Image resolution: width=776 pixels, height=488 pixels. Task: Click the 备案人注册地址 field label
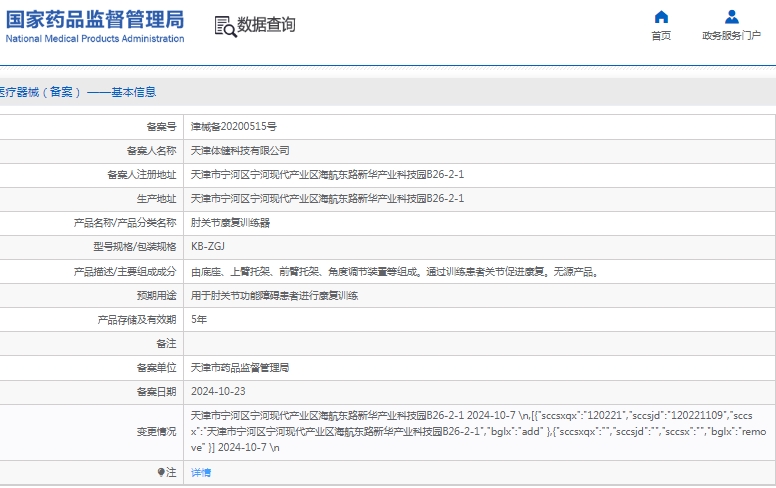(142, 174)
